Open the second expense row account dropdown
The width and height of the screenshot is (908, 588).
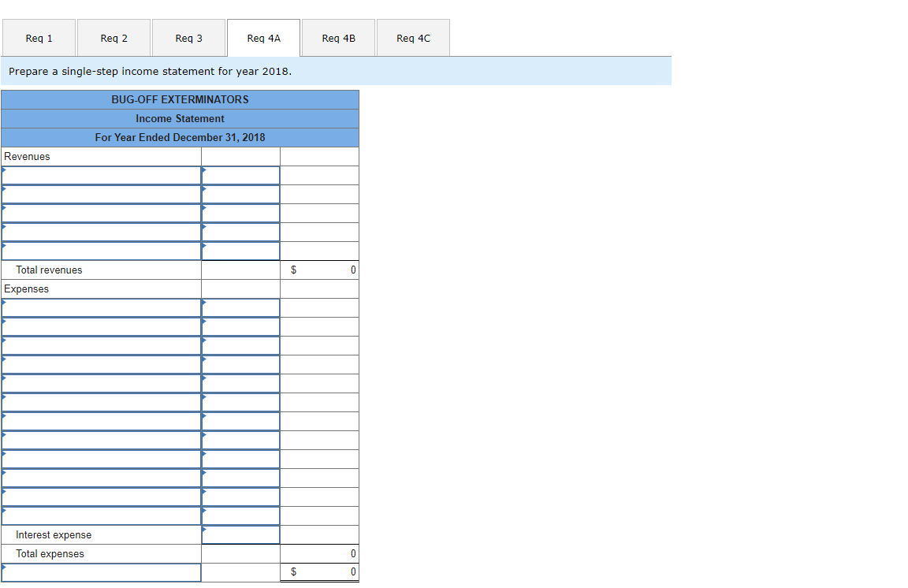pos(101,326)
